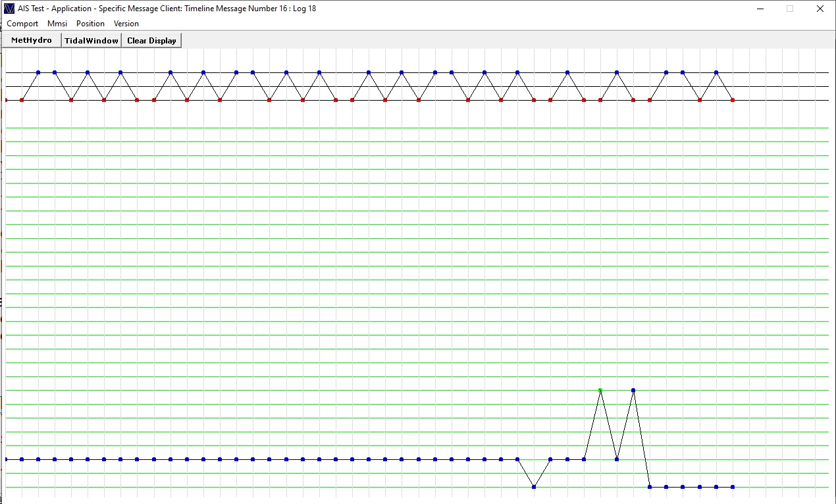
Task: Select the green marker at the first peak
Action: click(600, 390)
